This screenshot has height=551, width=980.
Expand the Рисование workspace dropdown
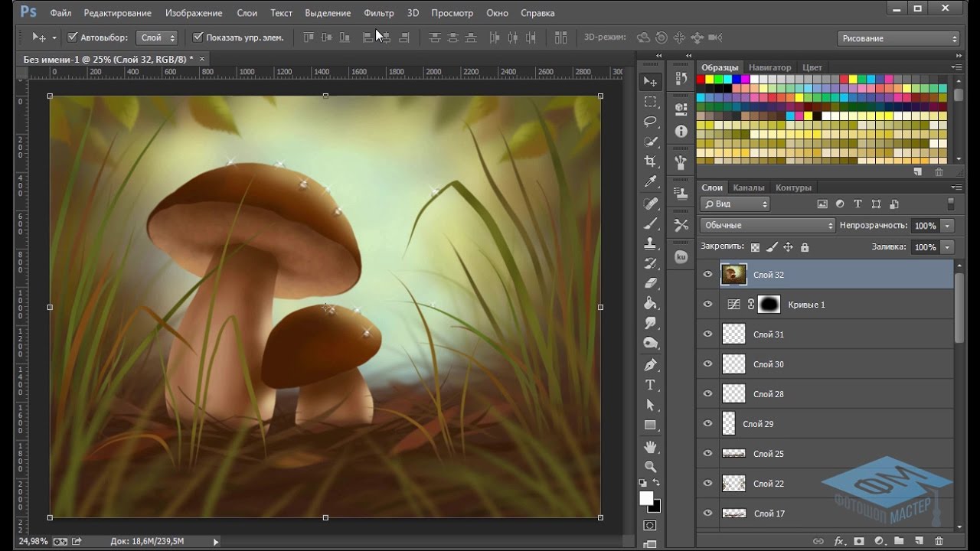pyautogui.click(x=899, y=38)
